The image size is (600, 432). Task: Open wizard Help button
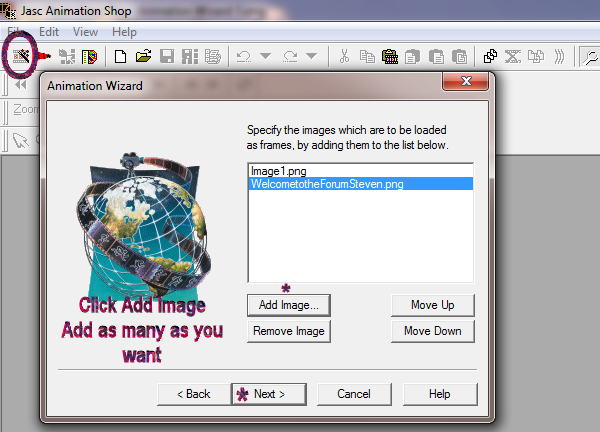pyautogui.click(x=440, y=394)
